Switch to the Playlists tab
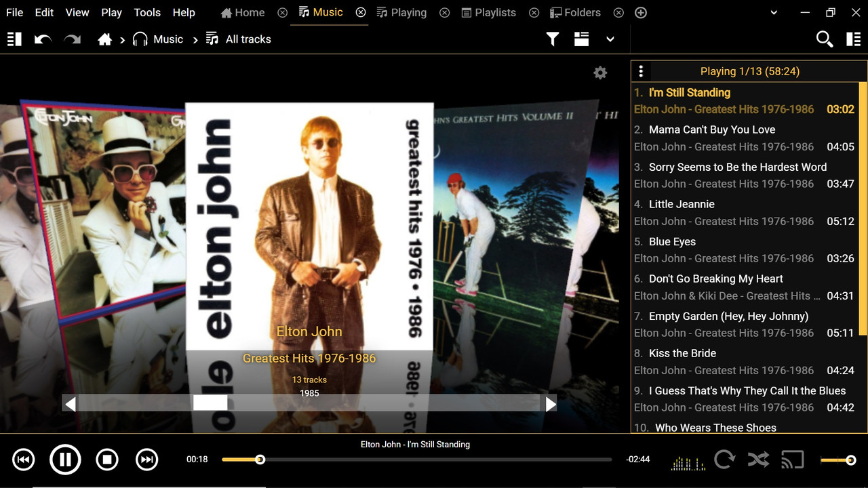The image size is (868, 488). coord(488,12)
